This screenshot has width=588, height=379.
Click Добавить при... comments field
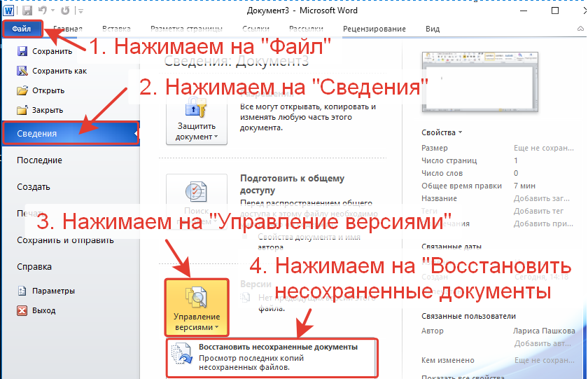543,223
